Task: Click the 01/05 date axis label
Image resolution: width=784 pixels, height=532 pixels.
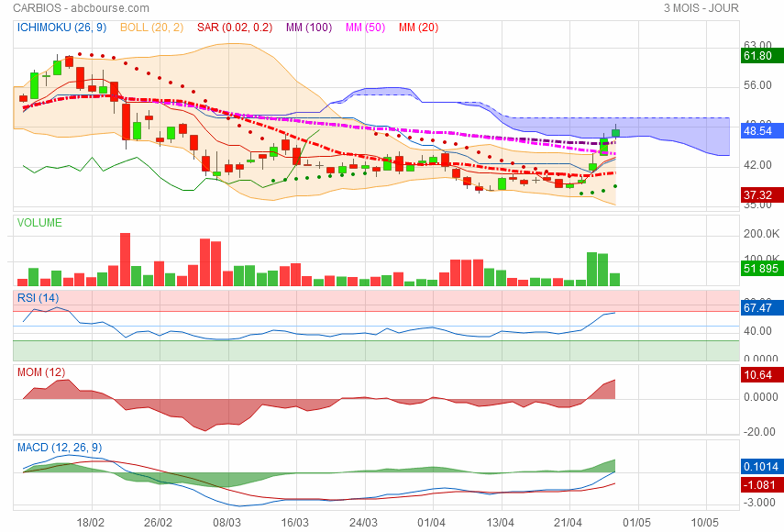Action: (636, 523)
